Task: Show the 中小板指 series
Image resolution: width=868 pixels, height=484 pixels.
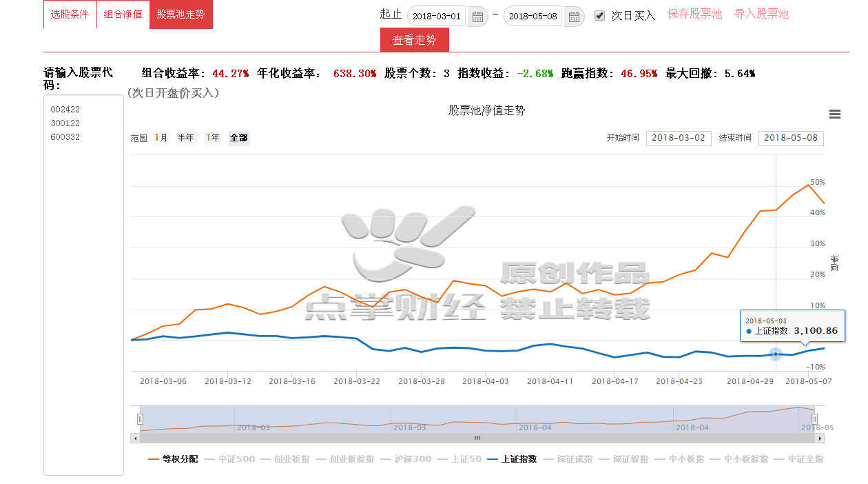Action: tap(680, 458)
